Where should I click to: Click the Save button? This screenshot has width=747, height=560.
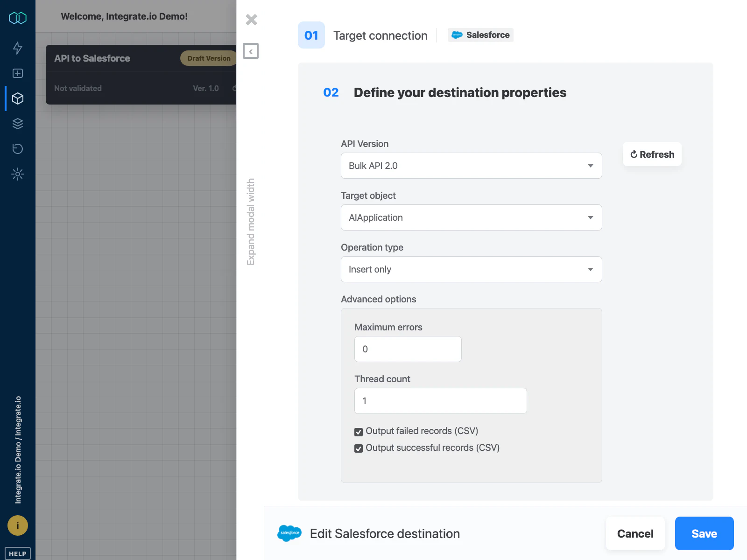point(705,533)
